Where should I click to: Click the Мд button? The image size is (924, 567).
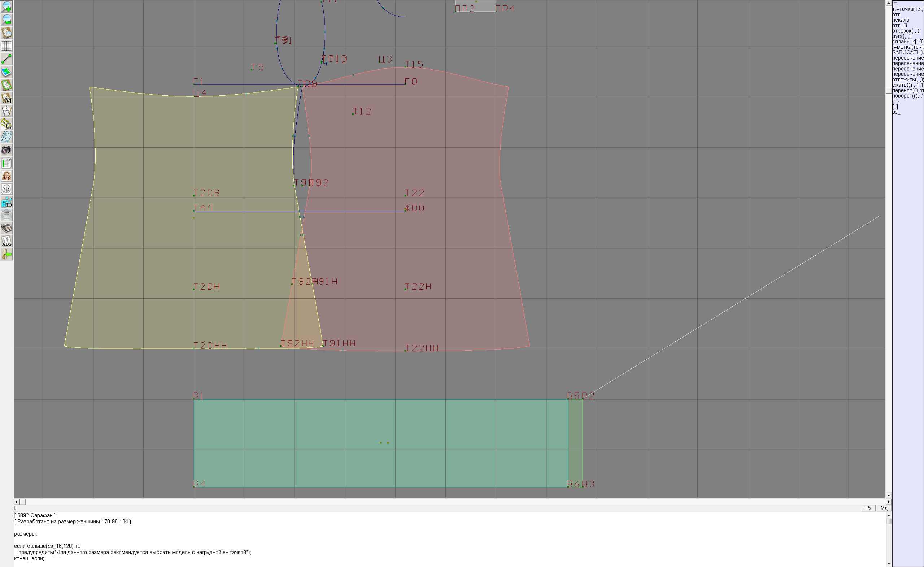pos(884,508)
